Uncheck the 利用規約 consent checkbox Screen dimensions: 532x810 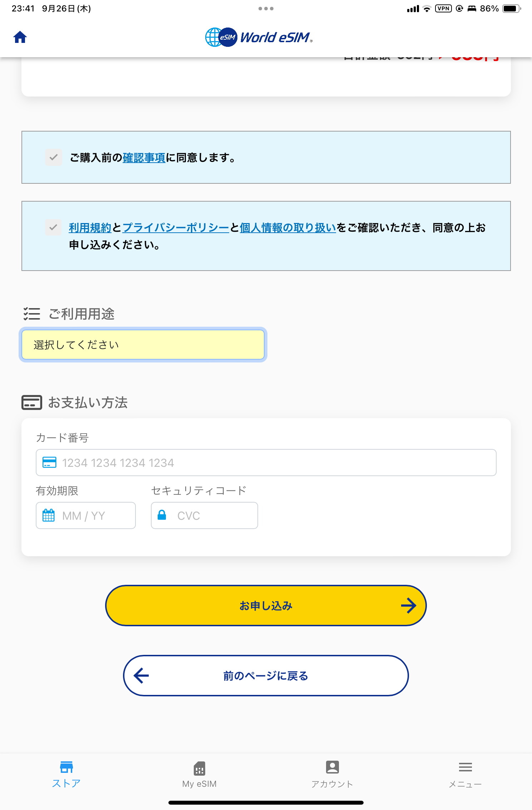pyautogui.click(x=53, y=227)
